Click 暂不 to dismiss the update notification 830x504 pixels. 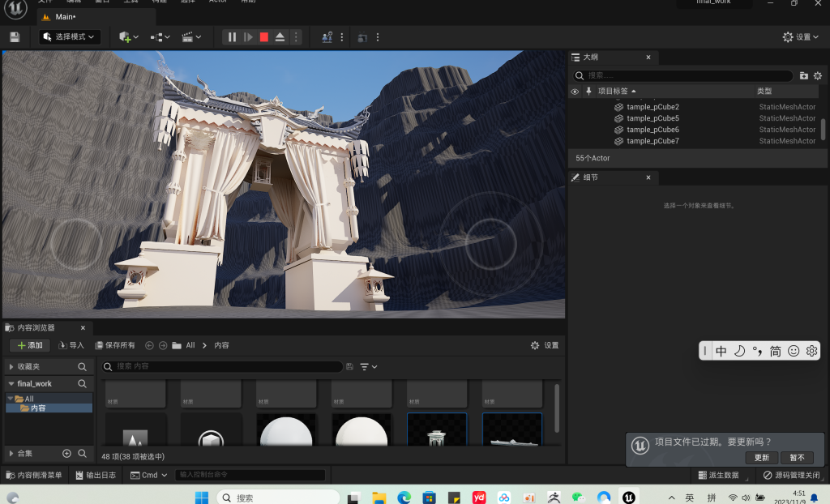[798, 458]
